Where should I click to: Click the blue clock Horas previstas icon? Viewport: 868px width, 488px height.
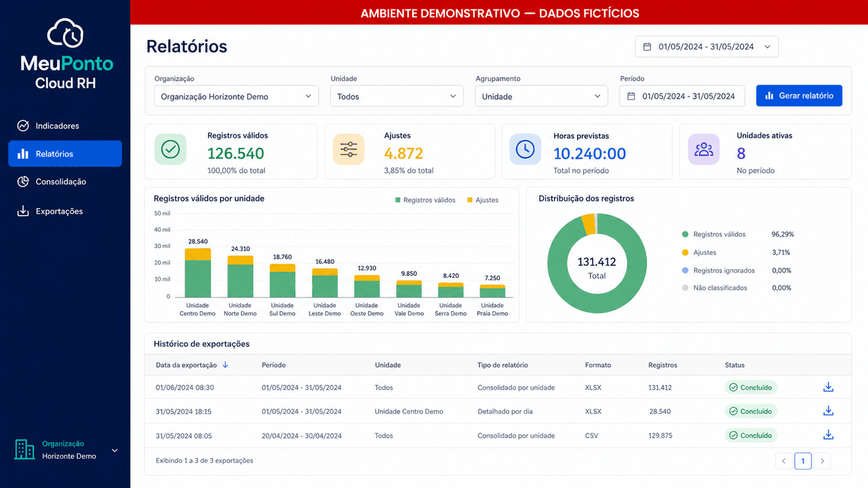coord(526,150)
